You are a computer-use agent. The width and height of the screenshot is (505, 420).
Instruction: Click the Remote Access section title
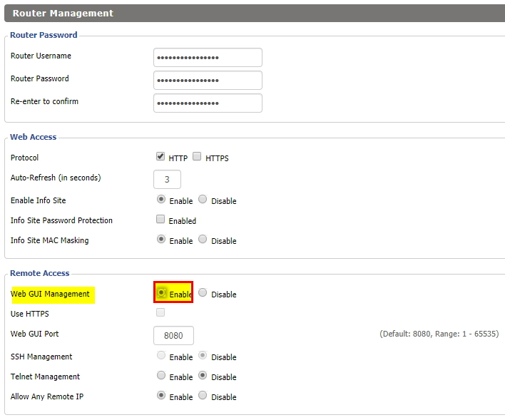click(x=40, y=273)
